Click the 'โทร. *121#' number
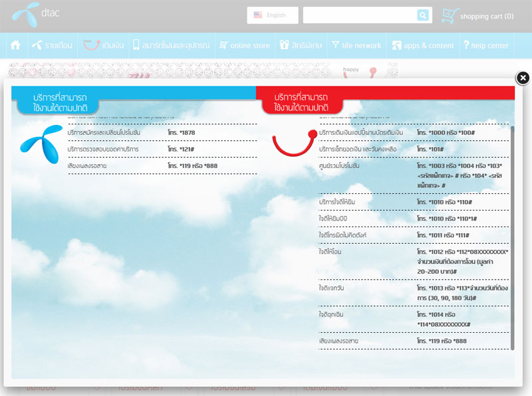The height and width of the screenshot is (396, 532). (x=181, y=149)
